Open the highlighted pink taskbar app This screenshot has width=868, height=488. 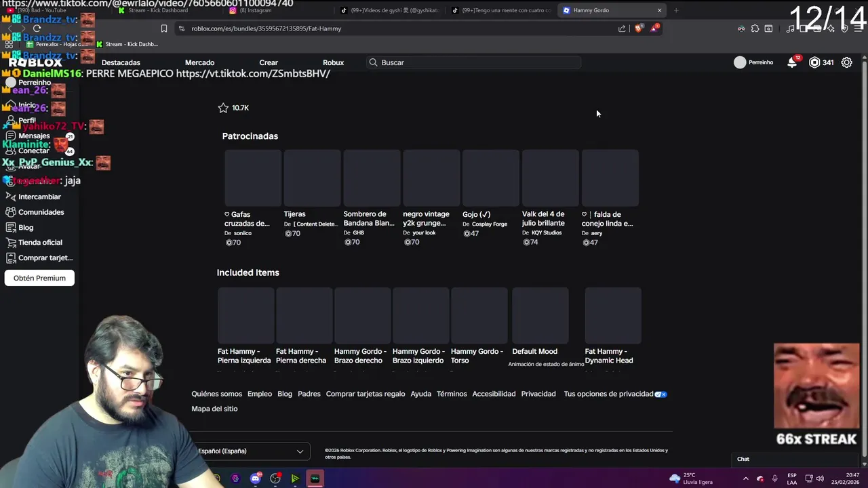tap(315, 479)
